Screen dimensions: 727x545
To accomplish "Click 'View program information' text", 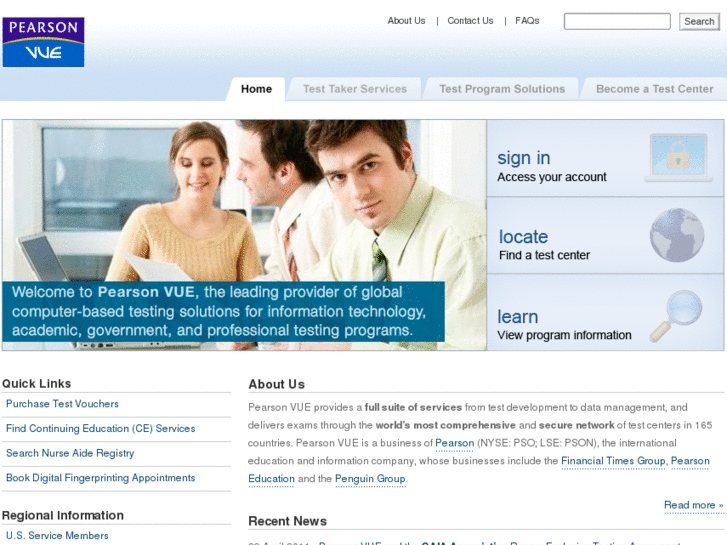I will pyautogui.click(x=564, y=335).
